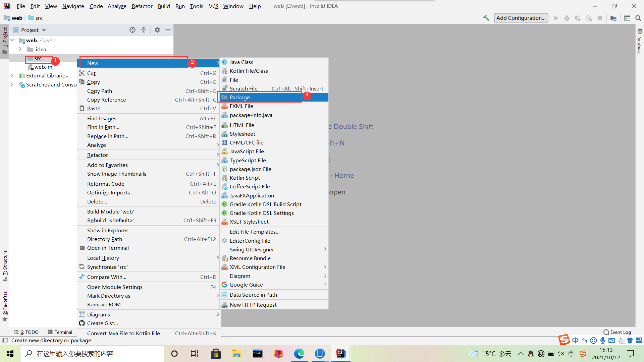Choose Stylesheet in New submenu
The width and height of the screenshot is (644, 362).
[x=274, y=134]
